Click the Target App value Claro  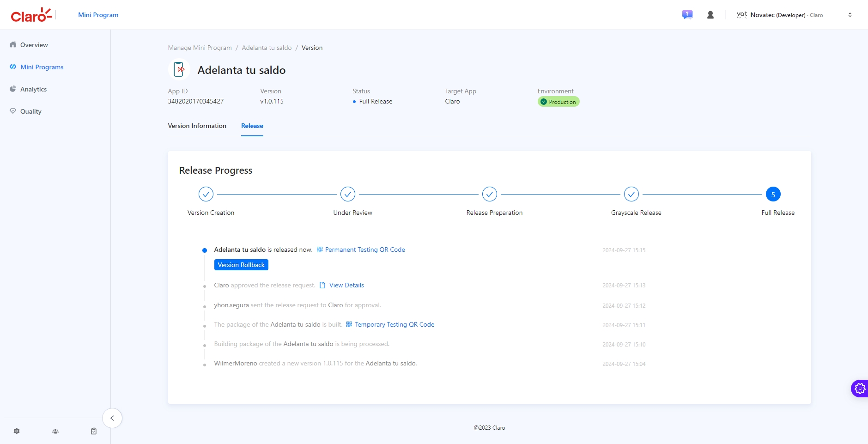(453, 101)
